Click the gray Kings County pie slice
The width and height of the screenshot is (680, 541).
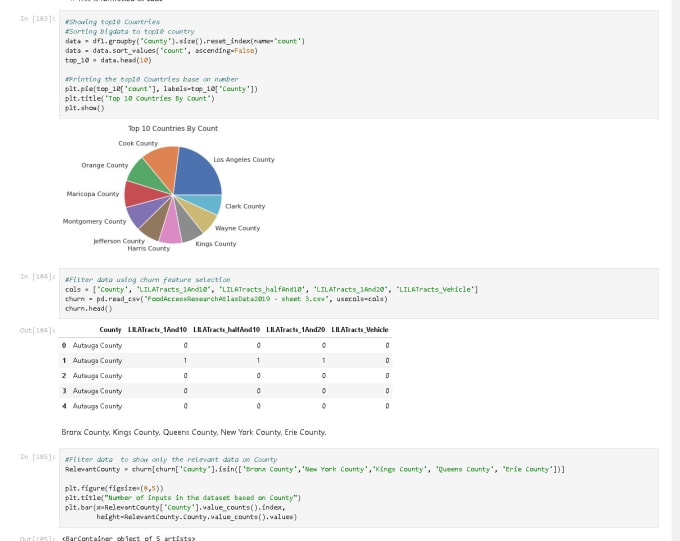tap(188, 228)
